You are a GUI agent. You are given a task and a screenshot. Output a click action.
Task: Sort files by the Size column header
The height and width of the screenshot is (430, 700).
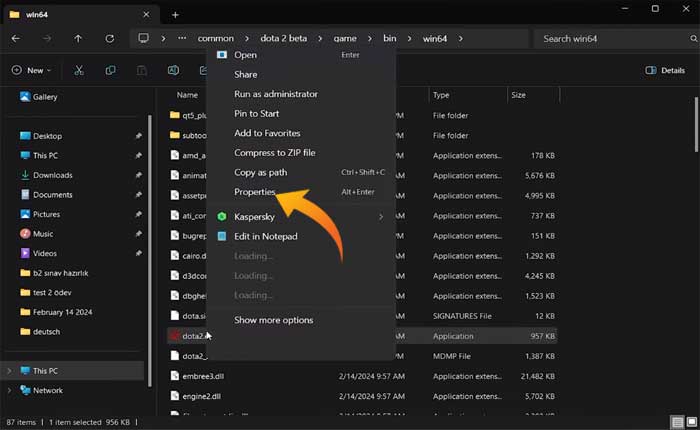(x=518, y=95)
